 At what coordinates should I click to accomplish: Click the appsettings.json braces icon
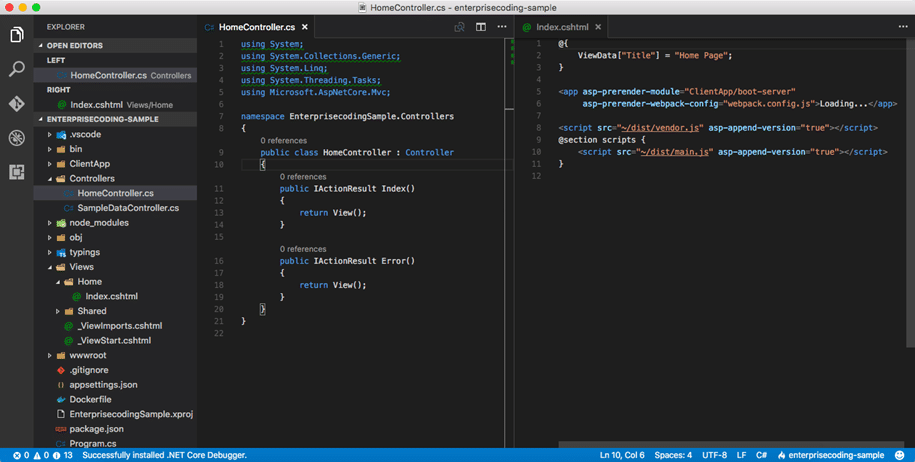[61, 385]
